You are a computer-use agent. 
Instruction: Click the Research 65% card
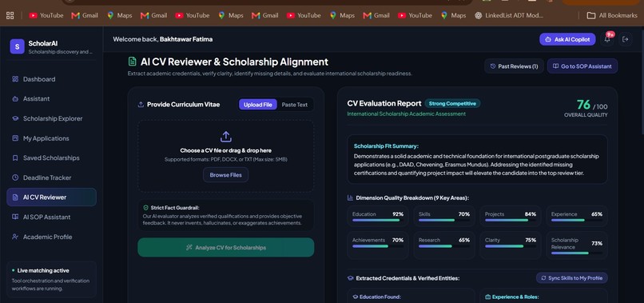(x=444, y=245)
